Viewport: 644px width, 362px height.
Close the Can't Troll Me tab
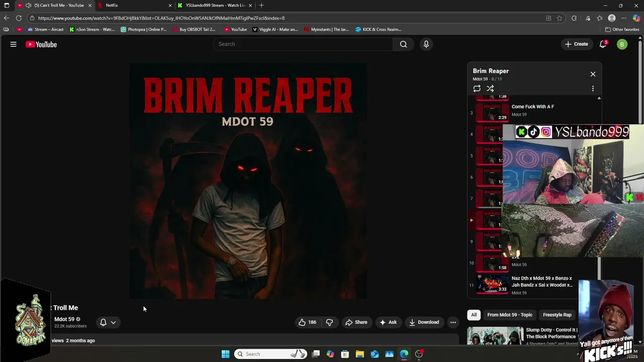[x=90, y=6]
